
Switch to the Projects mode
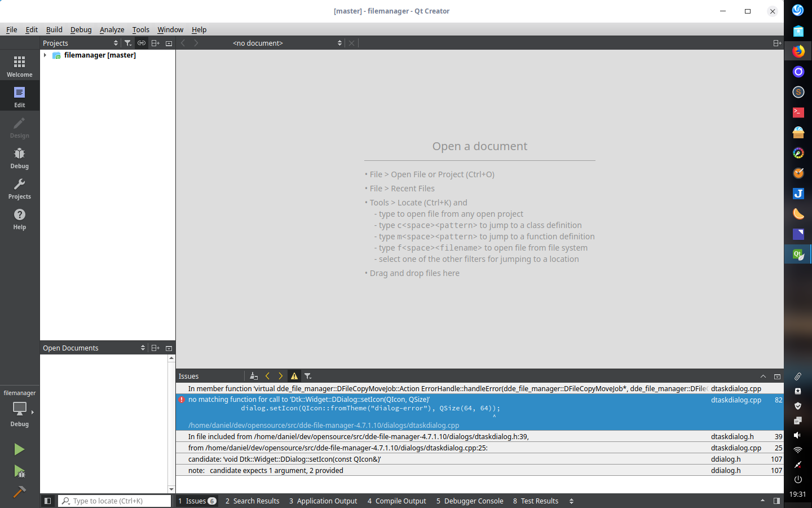click(19, 188)
